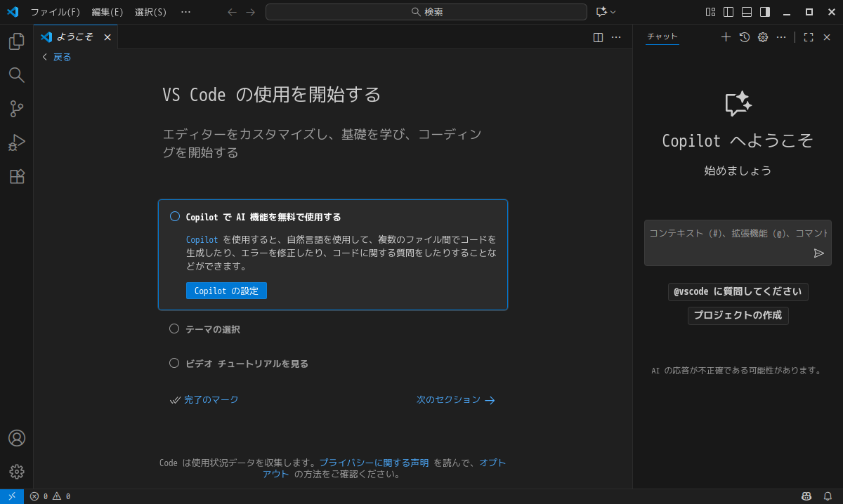Open the Search view in activity bar
The width and height of the screenshot is (843, 504).
click(16, 75)
